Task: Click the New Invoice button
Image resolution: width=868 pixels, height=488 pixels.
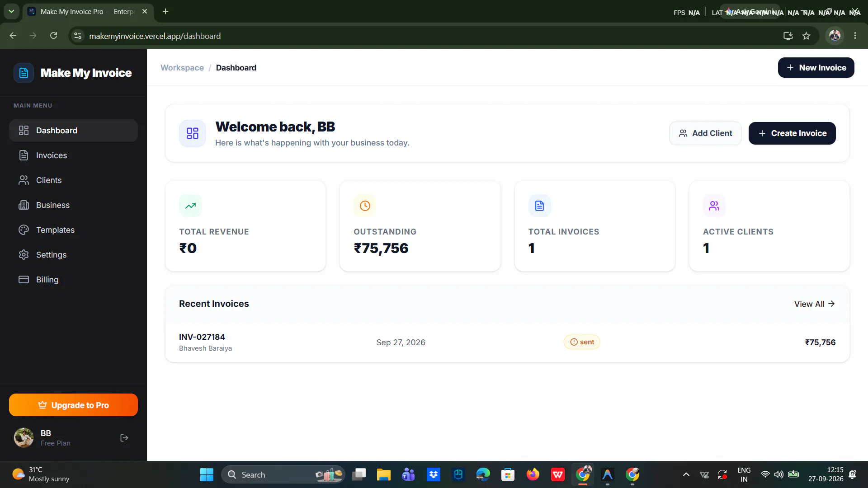Action: [816, 68]
